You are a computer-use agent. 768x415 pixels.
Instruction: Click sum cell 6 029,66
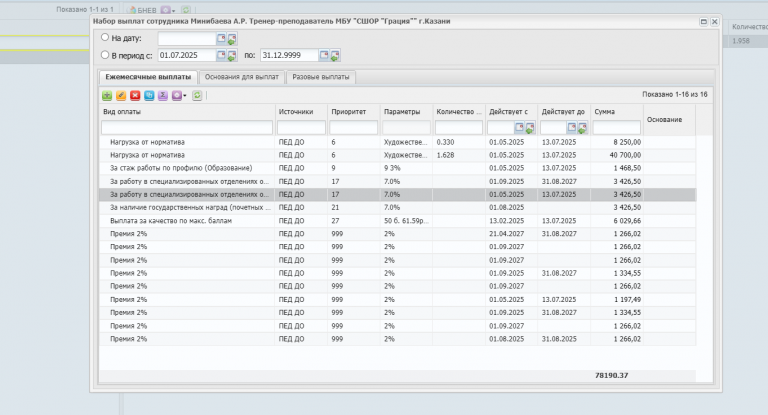click(x=627, y=221)
